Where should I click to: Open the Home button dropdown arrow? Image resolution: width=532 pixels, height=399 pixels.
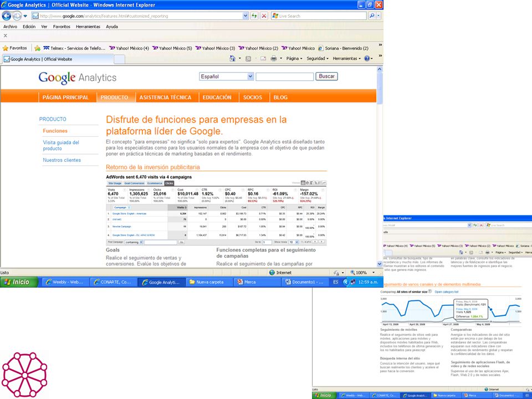(240, 58)
